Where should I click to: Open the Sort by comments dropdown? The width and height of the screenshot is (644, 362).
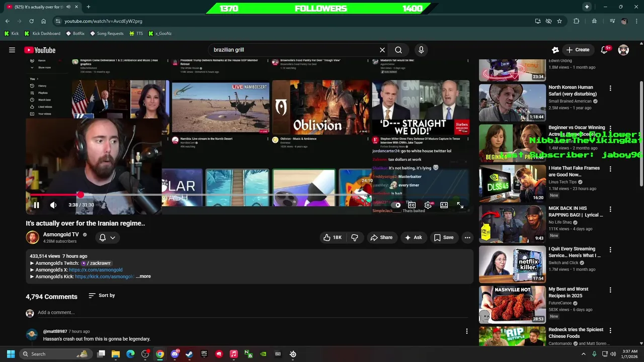point(102,296)
